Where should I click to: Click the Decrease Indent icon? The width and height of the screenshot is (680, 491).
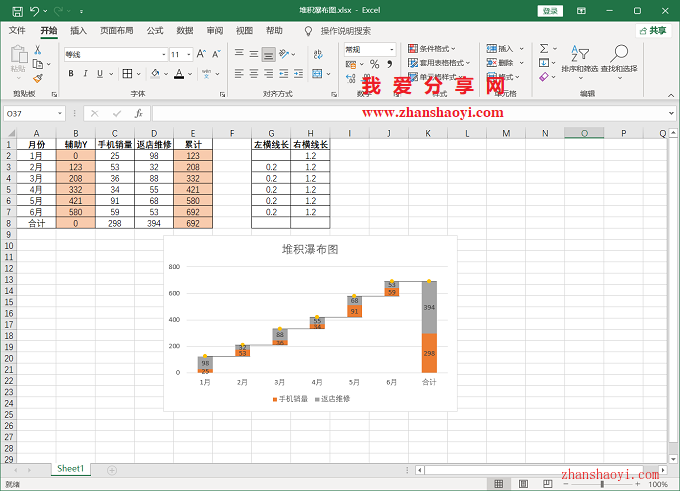(x=284, y=74)
